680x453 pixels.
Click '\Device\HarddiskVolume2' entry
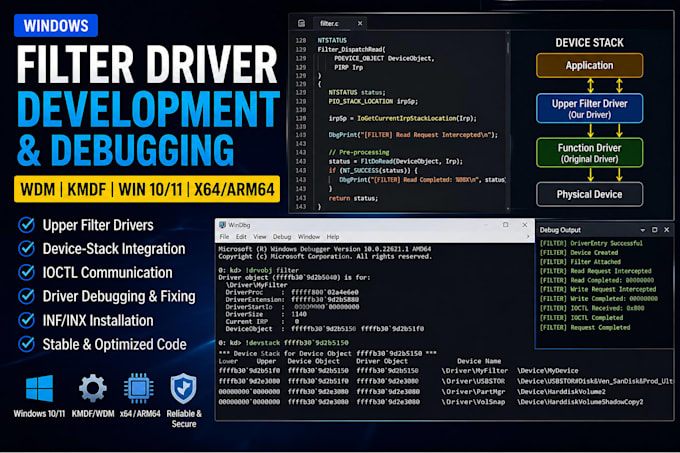coord(561,391)
